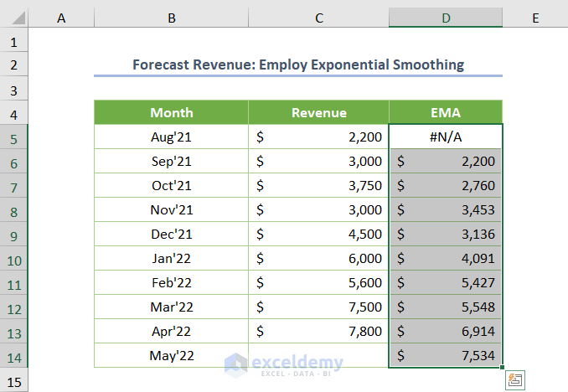
Task: Click the Forecast Revenue title cell
Action: click(x=297, y=64)
